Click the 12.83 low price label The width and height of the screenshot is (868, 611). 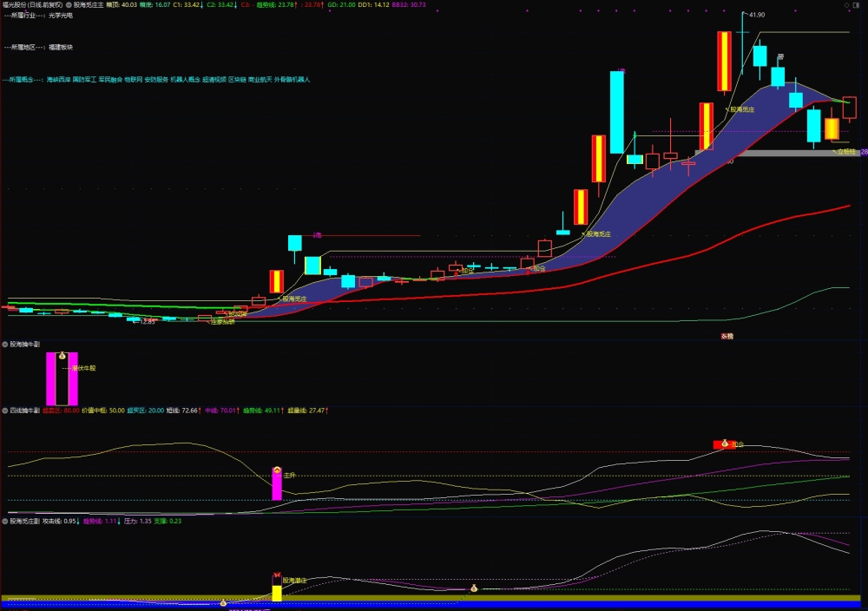point(147,321)
